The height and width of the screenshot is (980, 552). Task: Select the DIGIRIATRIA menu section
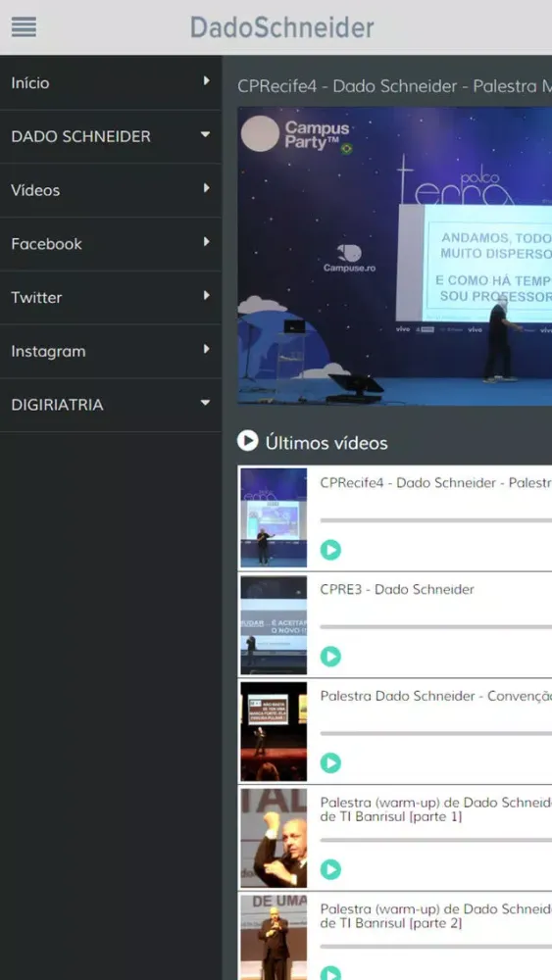pos(111,405)
